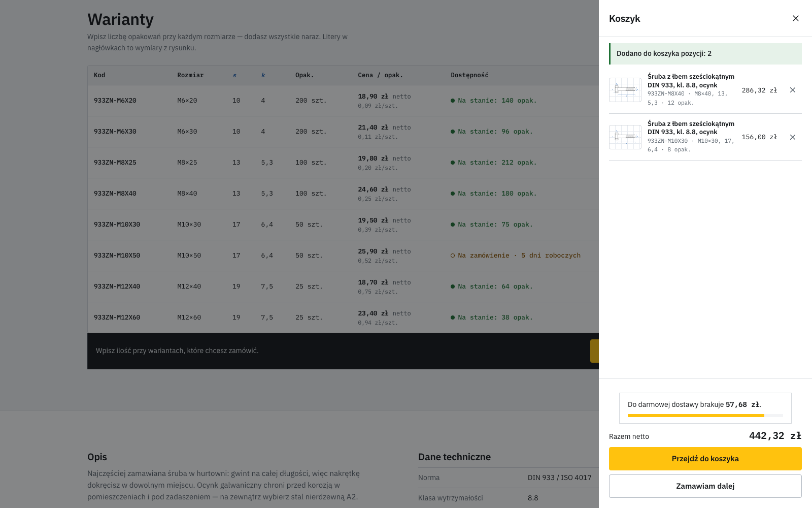
Task: Click the 's' dimension column header
Action: click(x=234, y=75)
